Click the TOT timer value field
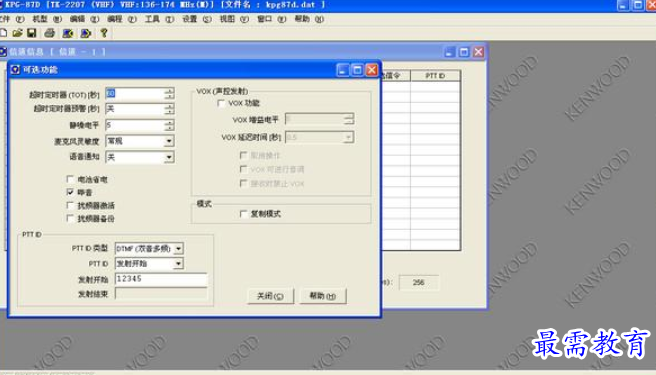This screenshot has height=375, width=656. click(135, 93)
